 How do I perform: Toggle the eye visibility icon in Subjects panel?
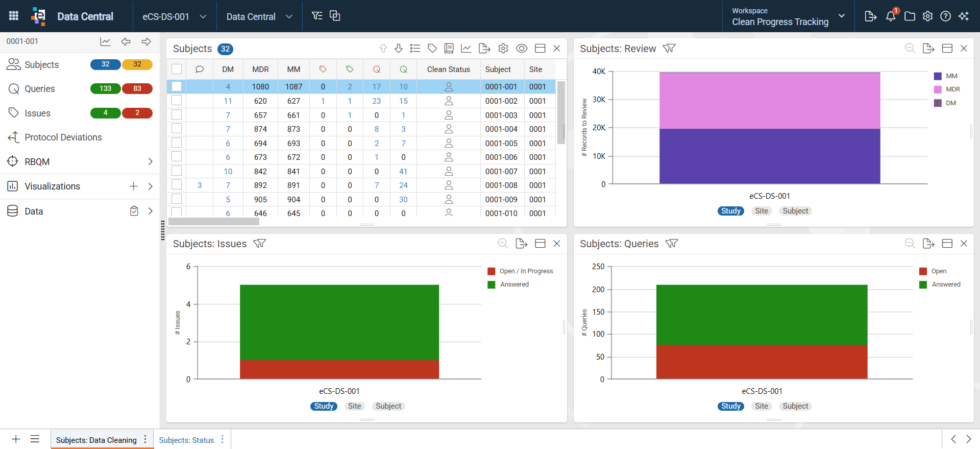(x=522, y=49)
